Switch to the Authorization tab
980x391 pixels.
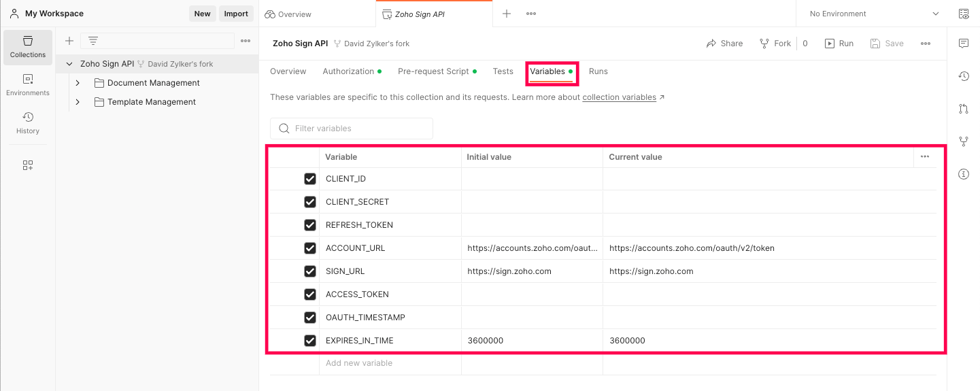348,71
